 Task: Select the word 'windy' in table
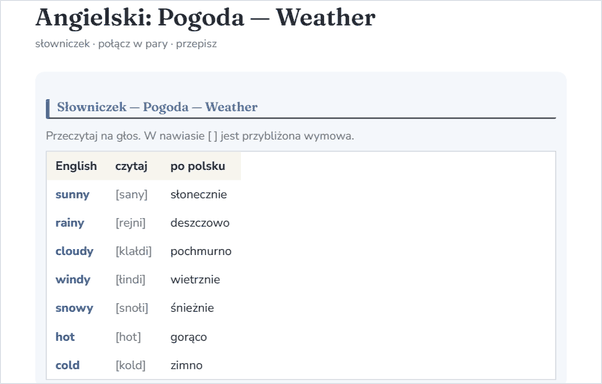click(x=73, y=280)
